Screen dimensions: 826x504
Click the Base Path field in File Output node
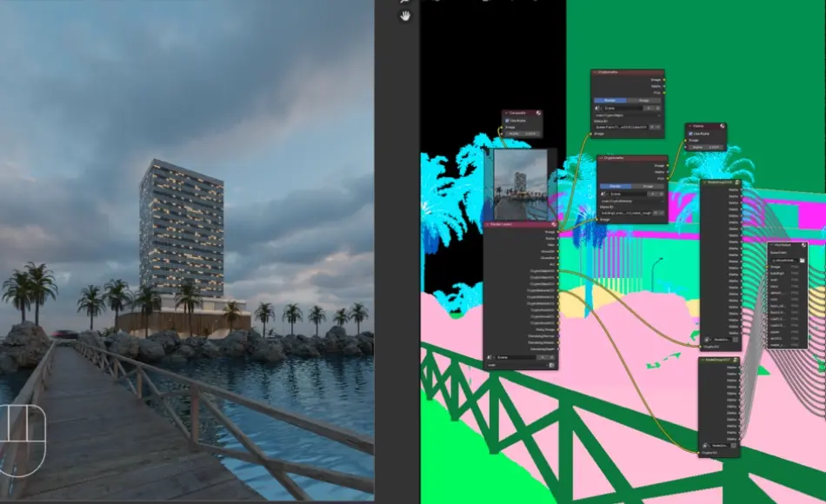tap(785, 260)
